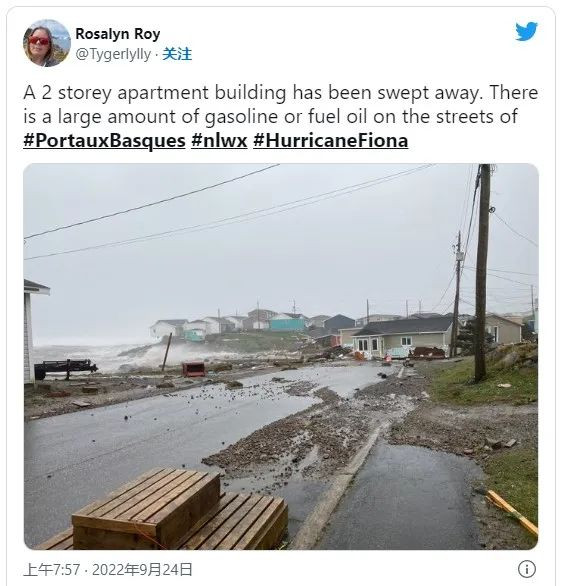This screenshot has width=561, height=586.
Task: Click the red container near the shoreline
Action: (194, 369)
